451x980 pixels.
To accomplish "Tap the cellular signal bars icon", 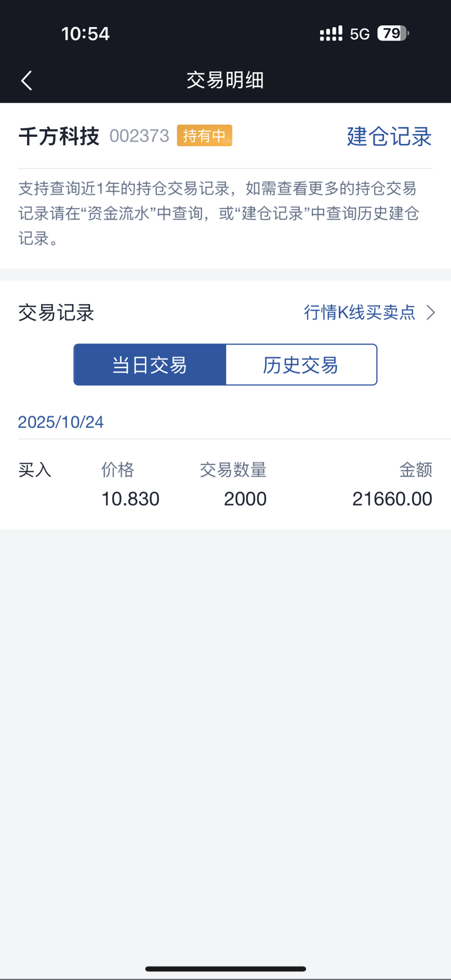I will tap(331, 33).
